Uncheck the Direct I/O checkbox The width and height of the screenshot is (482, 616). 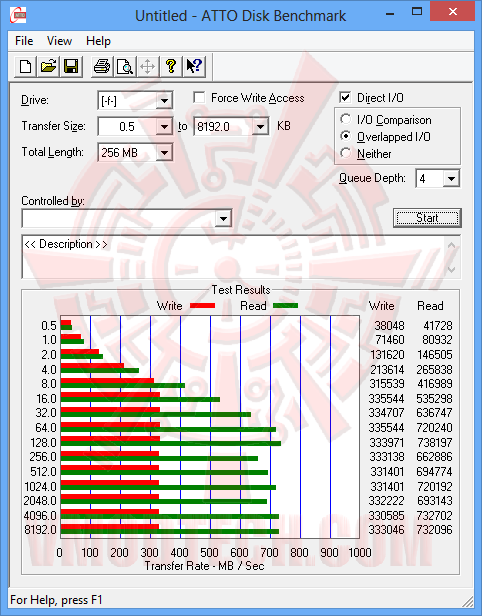coord(345,97)
